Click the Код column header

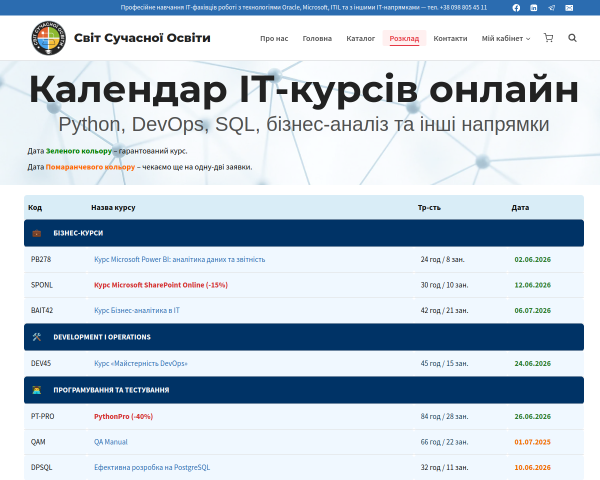pyautogui.click(x=35, y=207)
